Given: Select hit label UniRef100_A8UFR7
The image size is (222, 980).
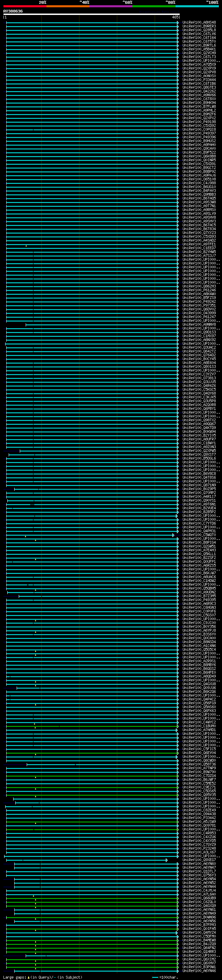Looking at the screenshot, I should tap(199, 439).
